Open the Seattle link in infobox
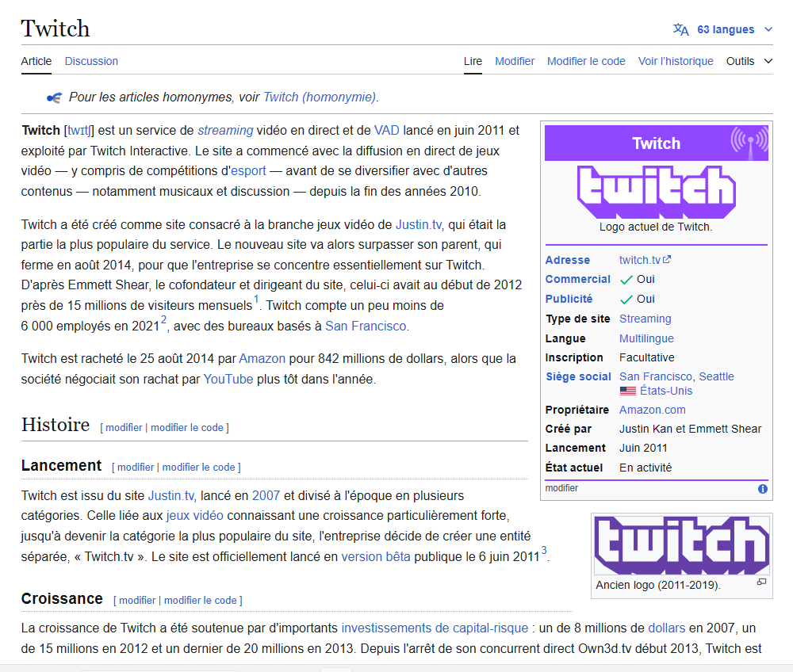This screenshot has height=672, width=793. 716,377
